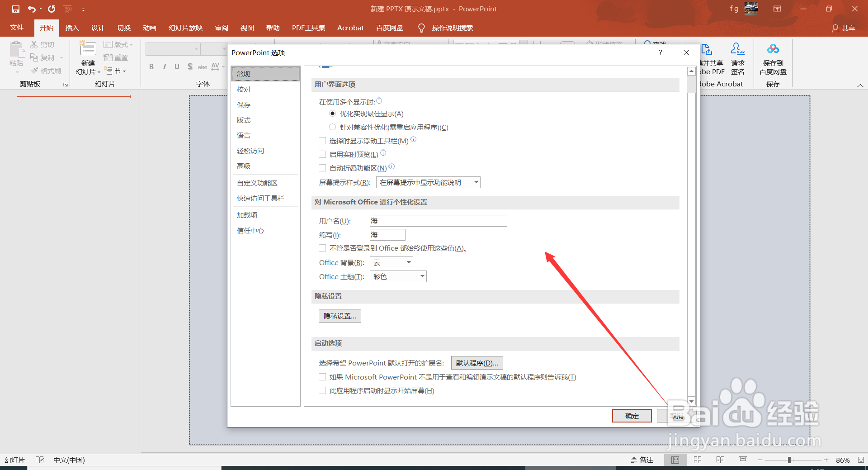Click the Default Programs (默认程序) button
Viewport: 868px width, 470px height.
(477, 363)
